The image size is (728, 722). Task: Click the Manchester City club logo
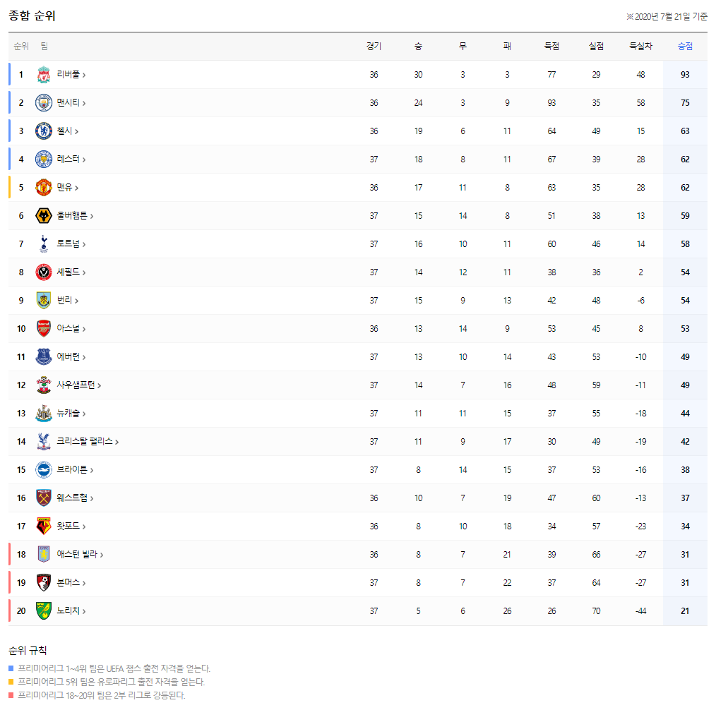(x=42, y=102)
